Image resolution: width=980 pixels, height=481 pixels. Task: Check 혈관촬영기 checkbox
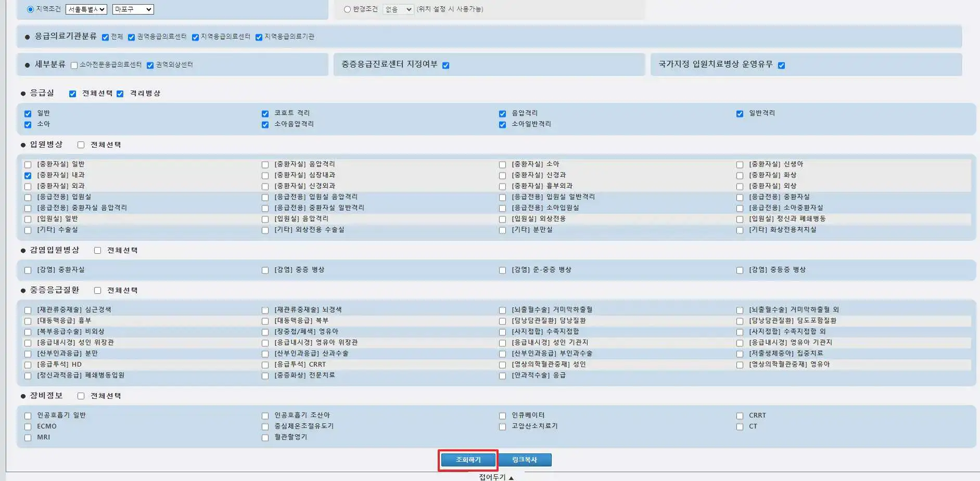tap(265, 437)
